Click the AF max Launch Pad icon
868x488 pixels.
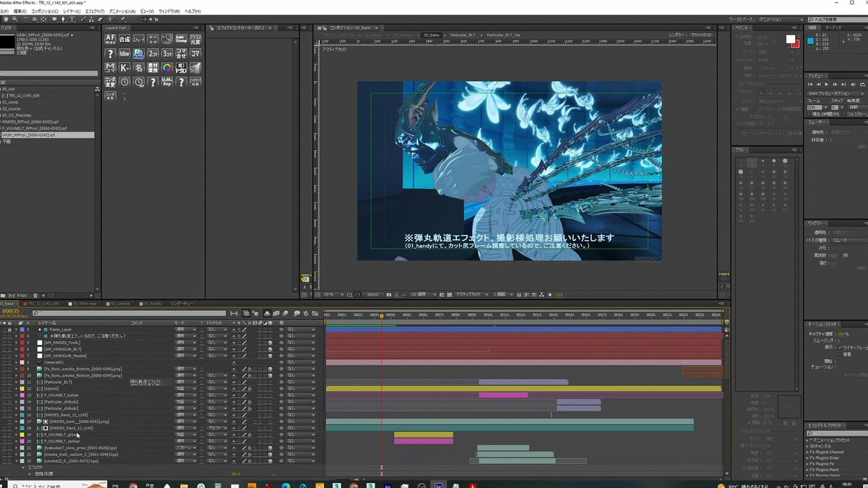coord(110,39)
